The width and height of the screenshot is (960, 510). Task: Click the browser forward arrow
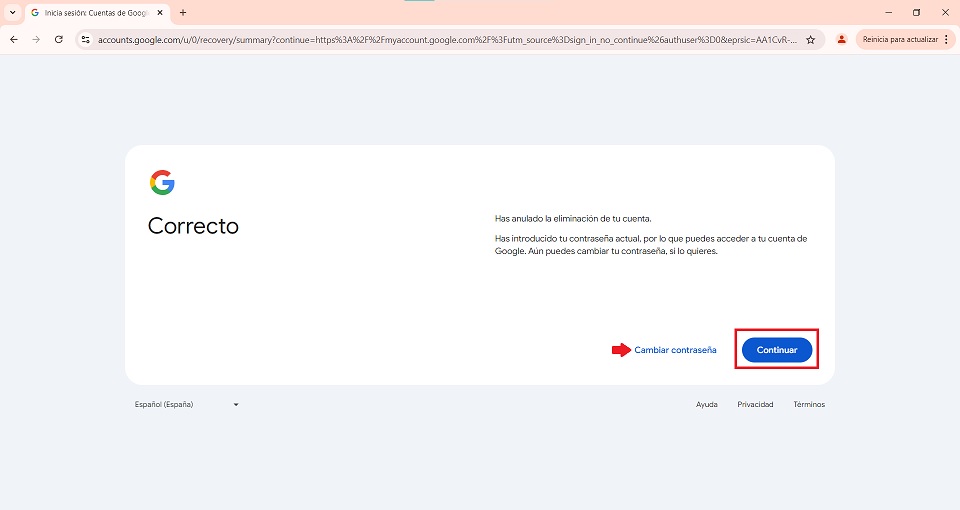[36, 39]
